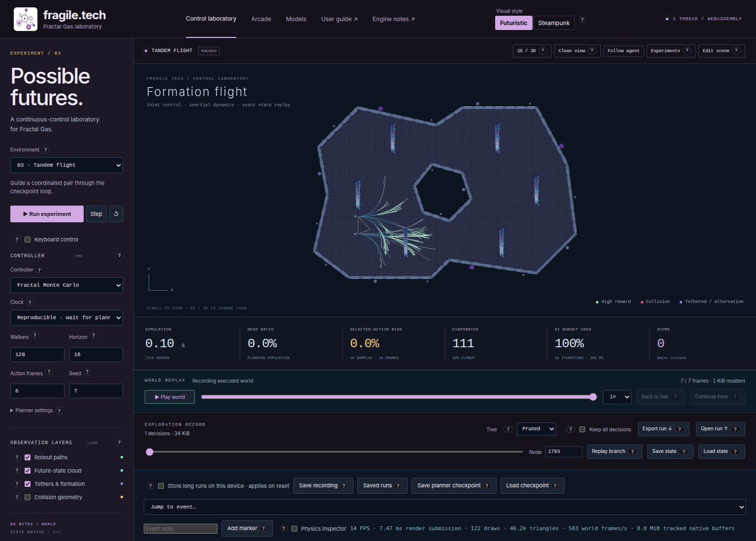The height and width of the screenshot is (541, 756).
Task: Select Control laboratory tab
Action: coord(211,19)
